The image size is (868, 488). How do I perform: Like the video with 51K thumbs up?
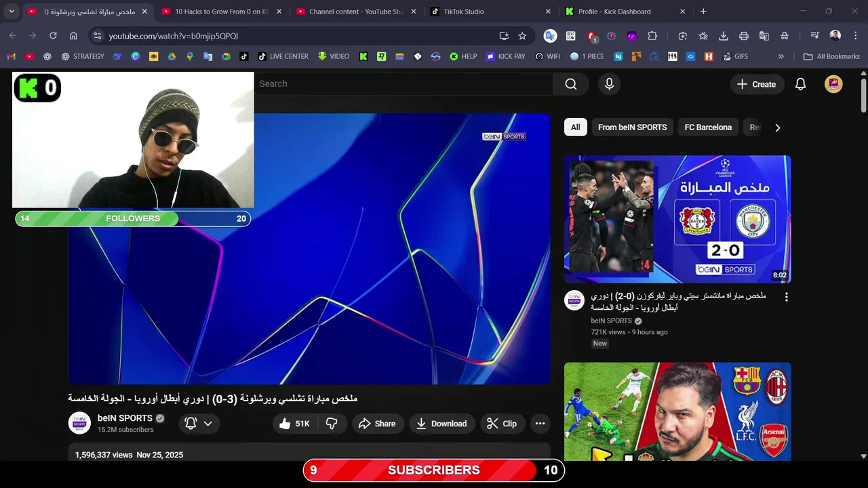click(294, 424)
